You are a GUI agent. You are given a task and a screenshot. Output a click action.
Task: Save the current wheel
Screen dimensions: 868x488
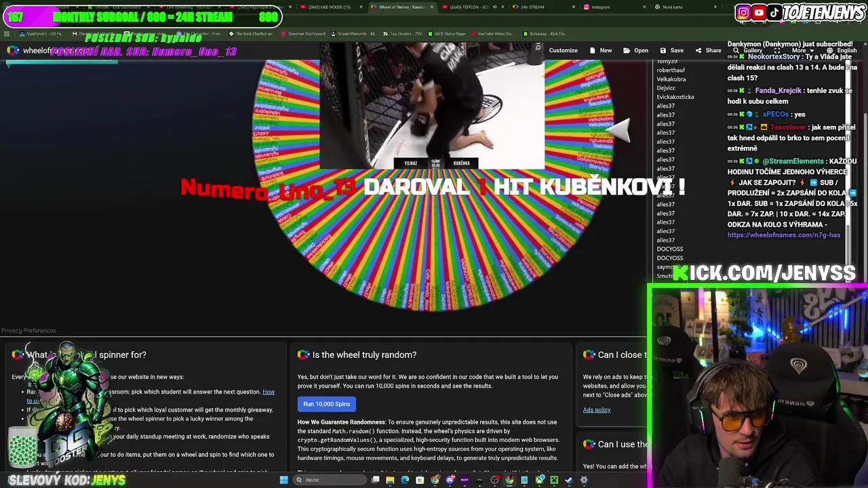click(x=671, y=50)
